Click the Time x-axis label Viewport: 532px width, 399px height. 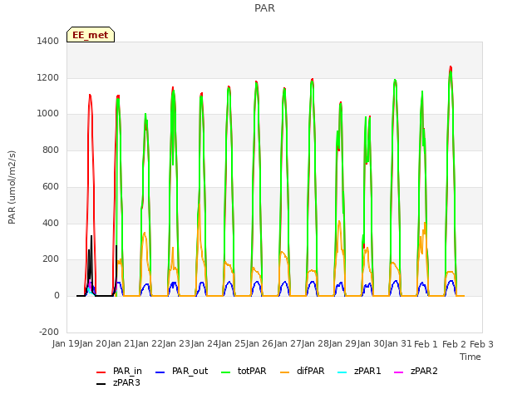tap(470, 357)
